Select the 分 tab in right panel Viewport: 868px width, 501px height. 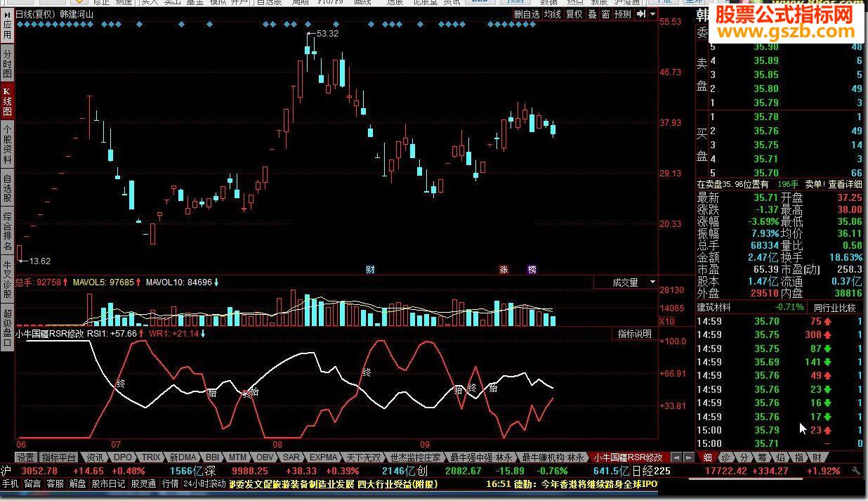(x=744, y=457)
